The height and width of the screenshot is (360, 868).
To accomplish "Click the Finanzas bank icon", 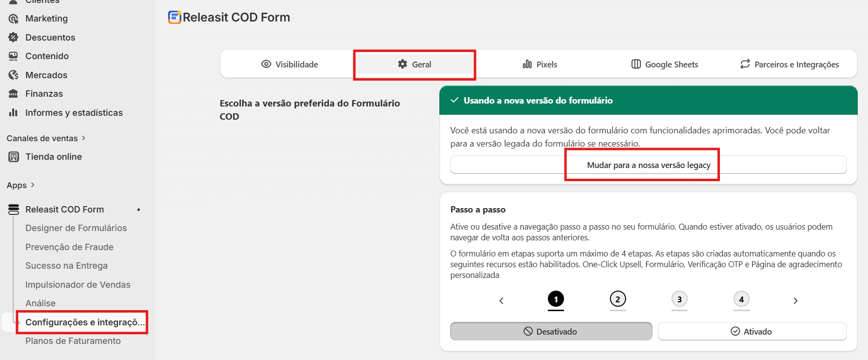I will coord(13,94).
